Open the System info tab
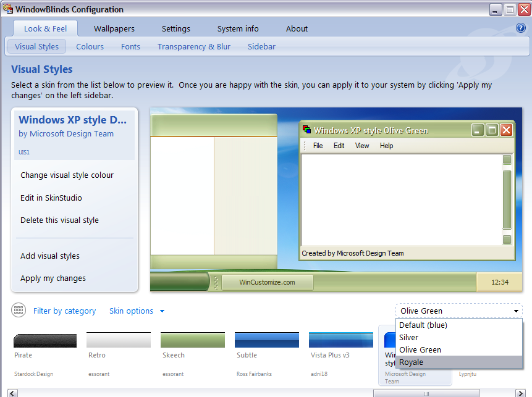Screen dimensions: 532x397 [x=238, y=28]
